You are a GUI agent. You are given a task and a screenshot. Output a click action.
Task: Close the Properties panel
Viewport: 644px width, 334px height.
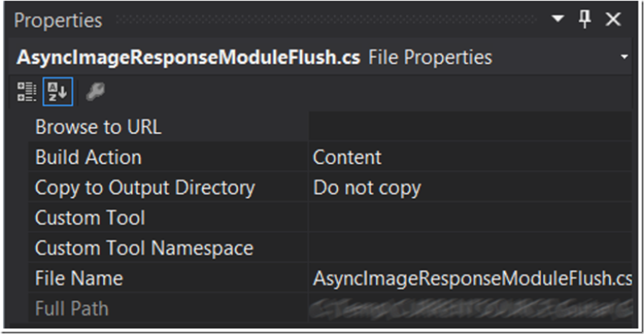tap(613, 19)
